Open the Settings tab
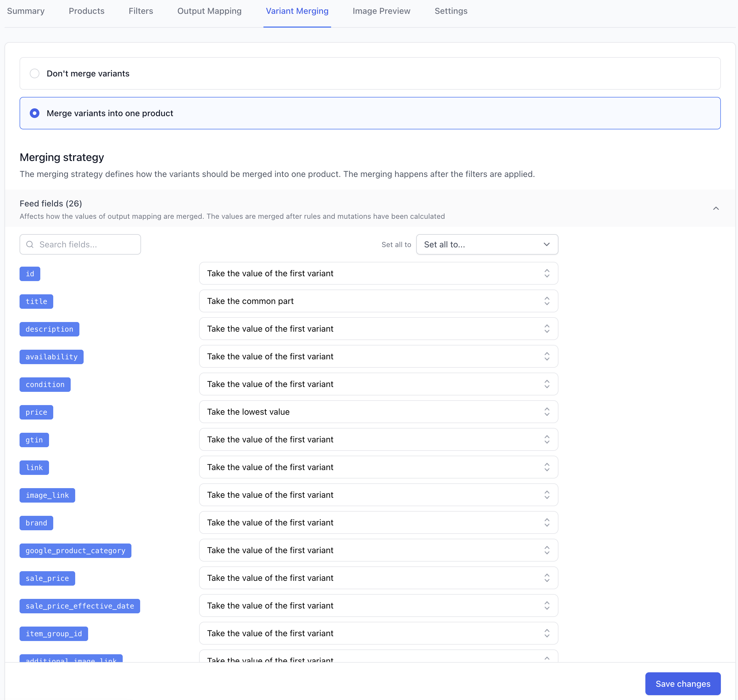This screenshot has width=738, height=700. click(450, 11)
